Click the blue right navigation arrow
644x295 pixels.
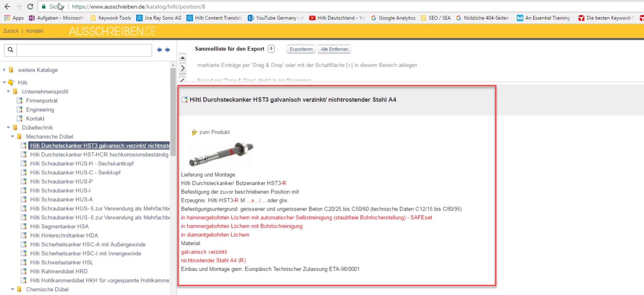pos(168,50)
